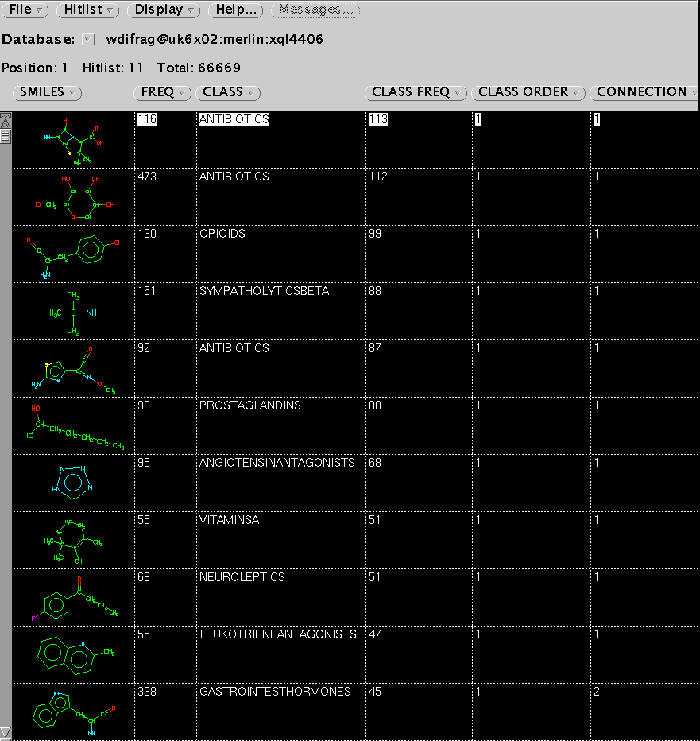
Task: Select the fluorophenyl ketone structure thumbnail
Action: tap(73, 598)
